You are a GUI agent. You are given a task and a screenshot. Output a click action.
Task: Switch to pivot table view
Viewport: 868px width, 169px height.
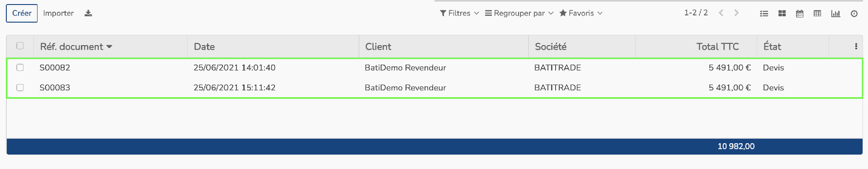tap(817, 14)
